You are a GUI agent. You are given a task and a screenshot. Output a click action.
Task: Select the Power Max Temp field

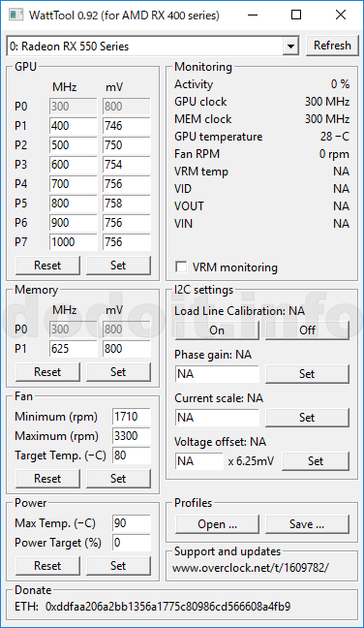click(132, 523)
